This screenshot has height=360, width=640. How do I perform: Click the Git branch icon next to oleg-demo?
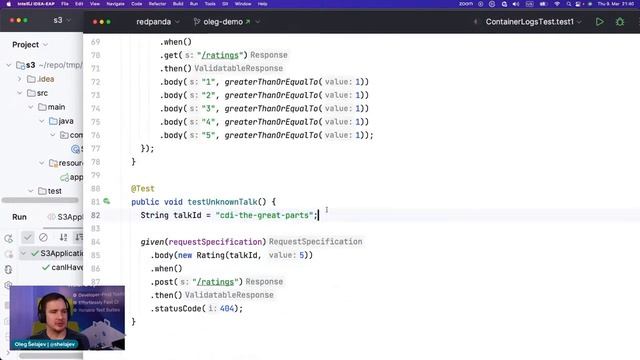197,22
